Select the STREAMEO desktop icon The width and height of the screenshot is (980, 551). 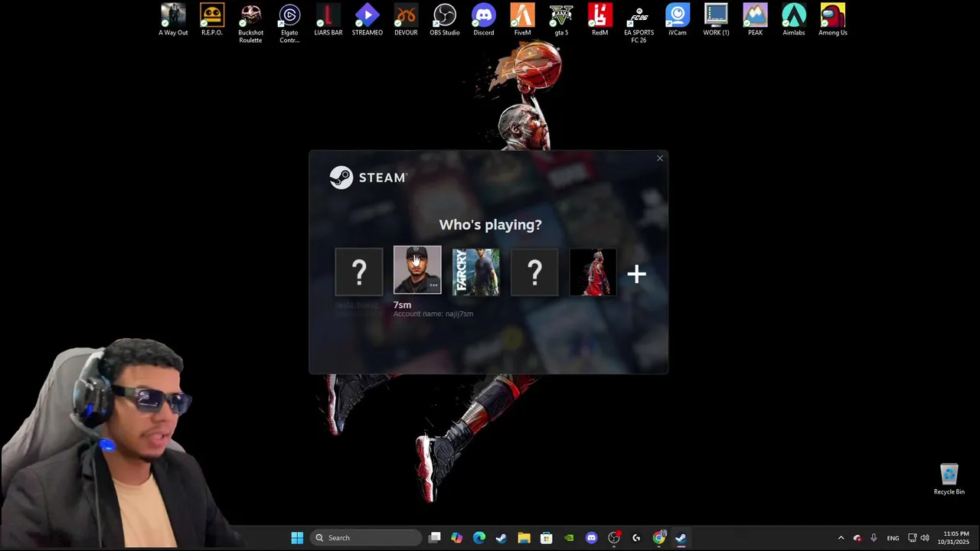tap(367, 21)
